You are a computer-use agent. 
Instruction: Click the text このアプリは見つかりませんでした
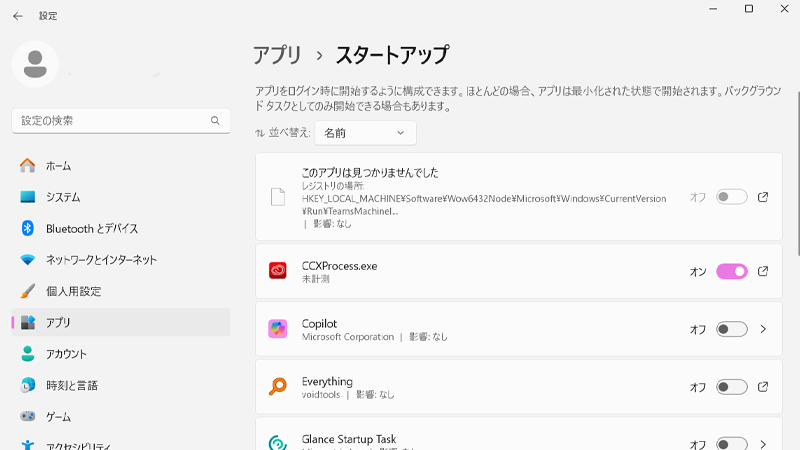click(370, 172)
